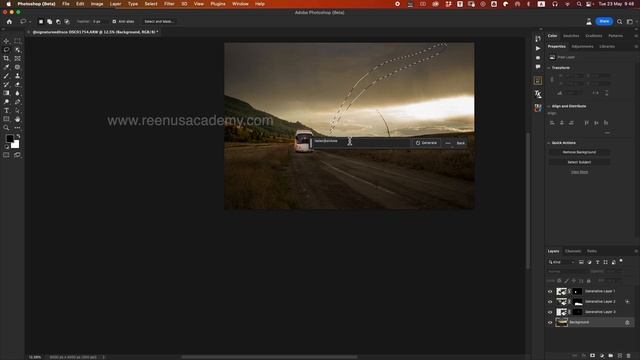The image size is (640, 360).
Task: Open the Filter menu
Action: (x=169, y=4)
